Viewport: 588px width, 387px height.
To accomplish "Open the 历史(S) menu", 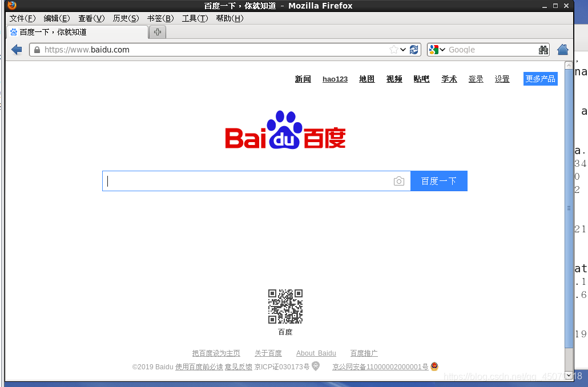I will click(x=126, y=18).
